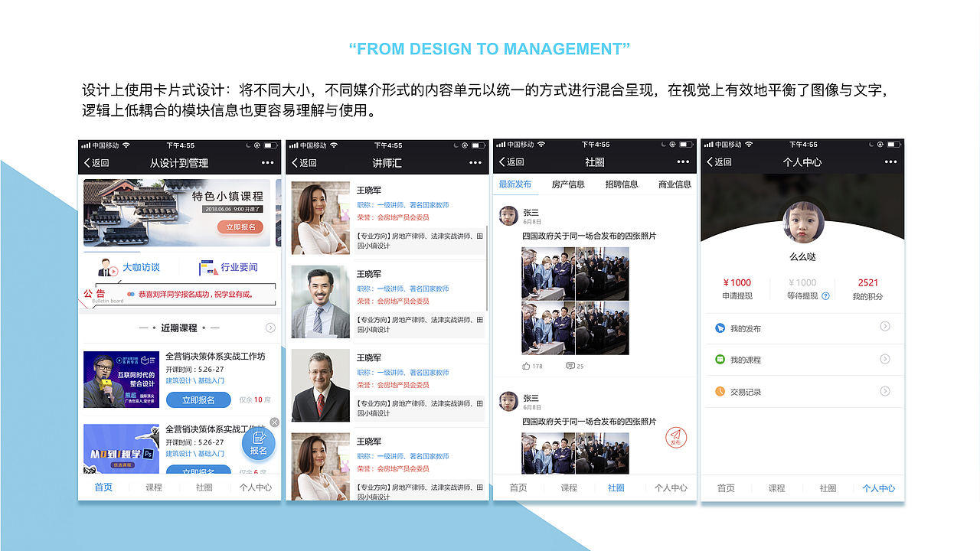
Task: Open 2521 我的积分
Action: pos(867,289)
